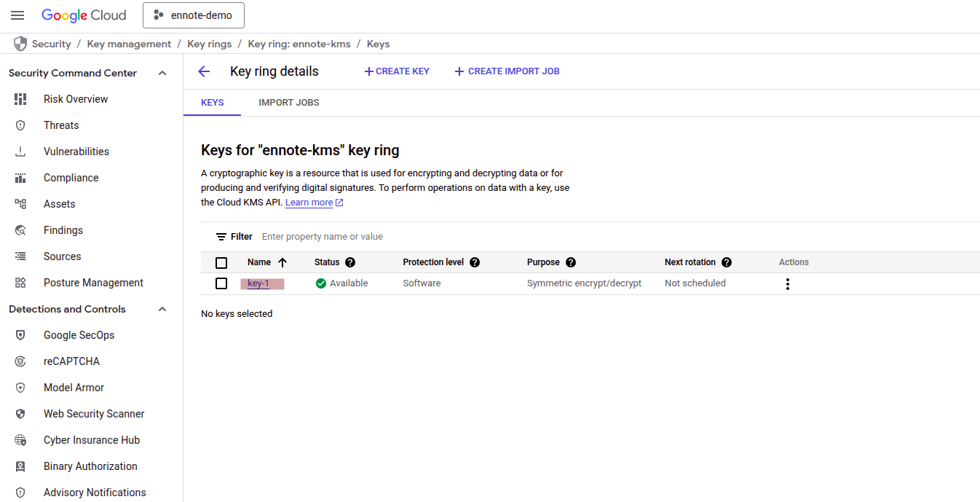Open Findings page
980x502 pixels.
point(63,230)
